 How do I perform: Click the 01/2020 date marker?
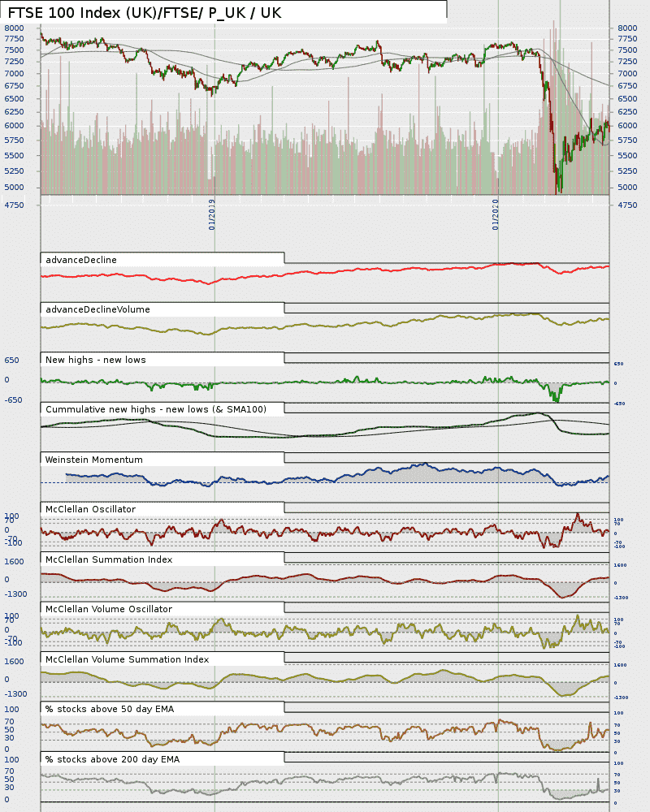[495, 214]
